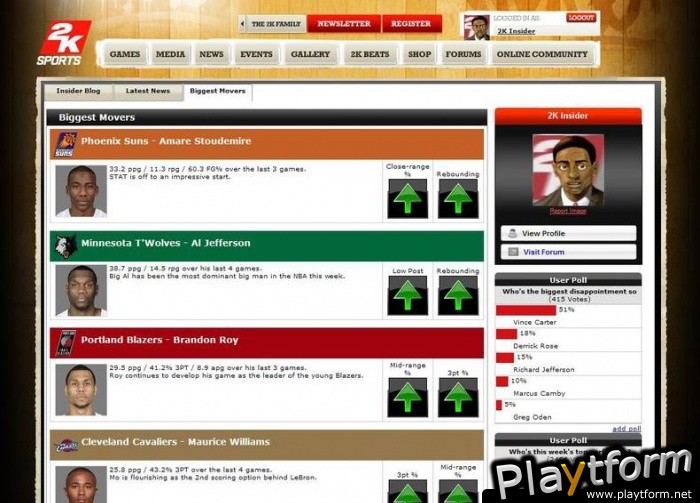
Task: Open the 2K Beats menu
Action: click(370, 54)
